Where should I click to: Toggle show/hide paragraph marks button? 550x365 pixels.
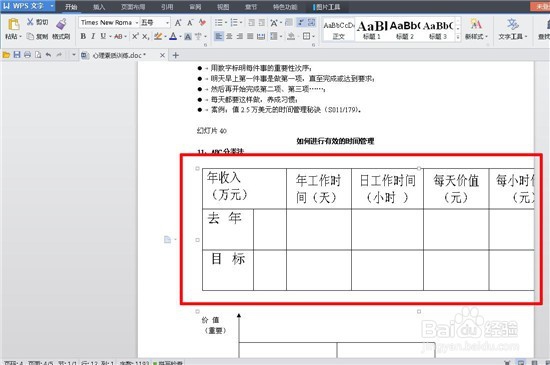301,23
